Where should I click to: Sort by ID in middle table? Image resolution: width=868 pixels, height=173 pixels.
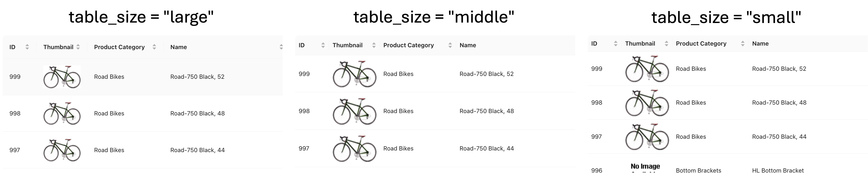click(323, 45)
